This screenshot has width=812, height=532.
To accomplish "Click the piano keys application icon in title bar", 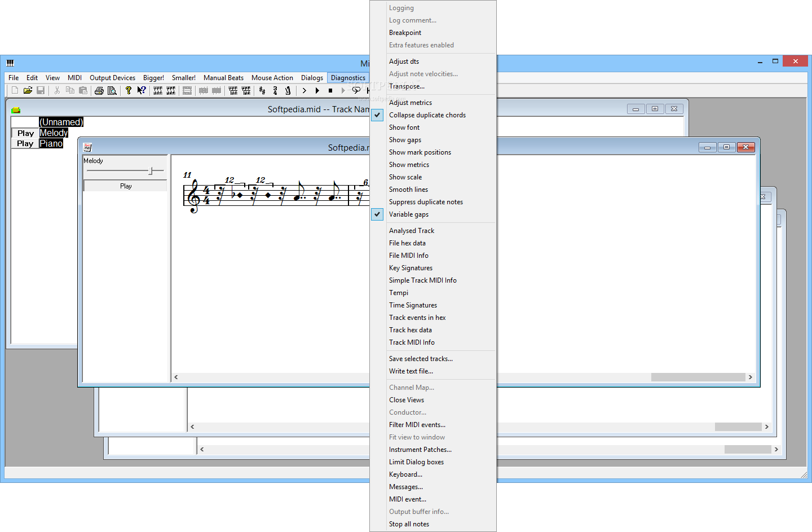I will [x=10, y=63].
